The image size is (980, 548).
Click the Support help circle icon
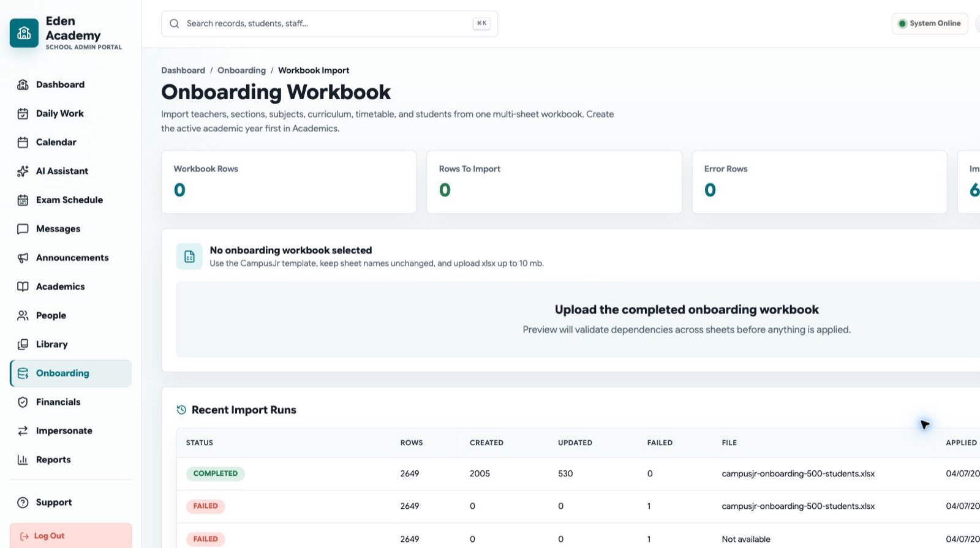(x=23, y=502)
